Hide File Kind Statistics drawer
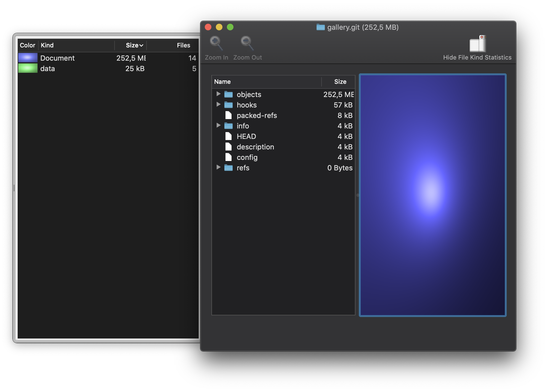Viewport: 547px width, 392px height. [x=477, y=44]
